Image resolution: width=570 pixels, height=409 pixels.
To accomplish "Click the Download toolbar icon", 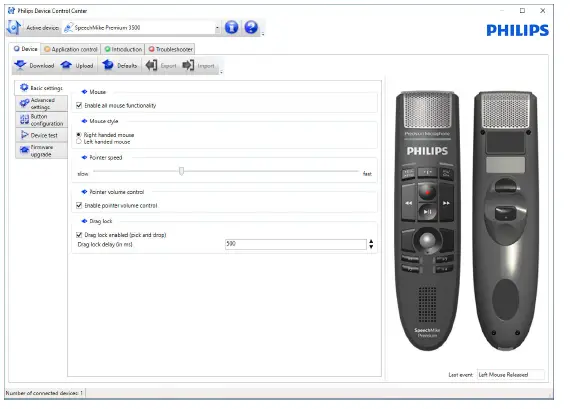I will pyautogui.click(x=20, y=65).
